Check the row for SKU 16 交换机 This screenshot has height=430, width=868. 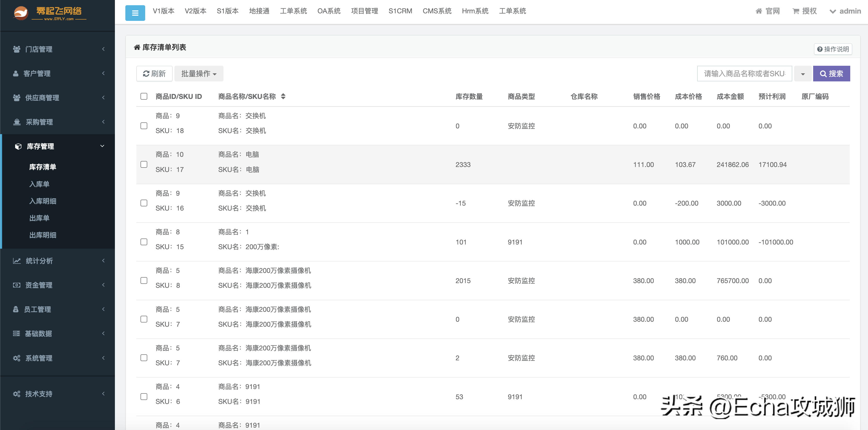pos(144,203)
